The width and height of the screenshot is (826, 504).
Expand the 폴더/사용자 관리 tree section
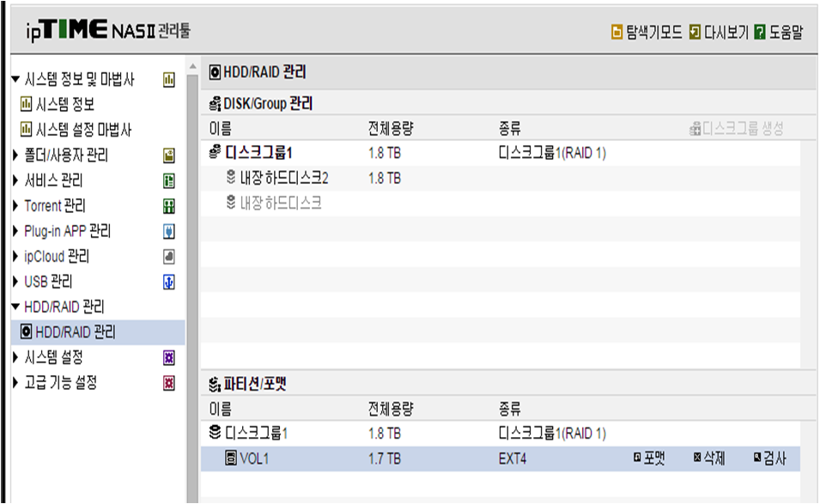(15, 155)
